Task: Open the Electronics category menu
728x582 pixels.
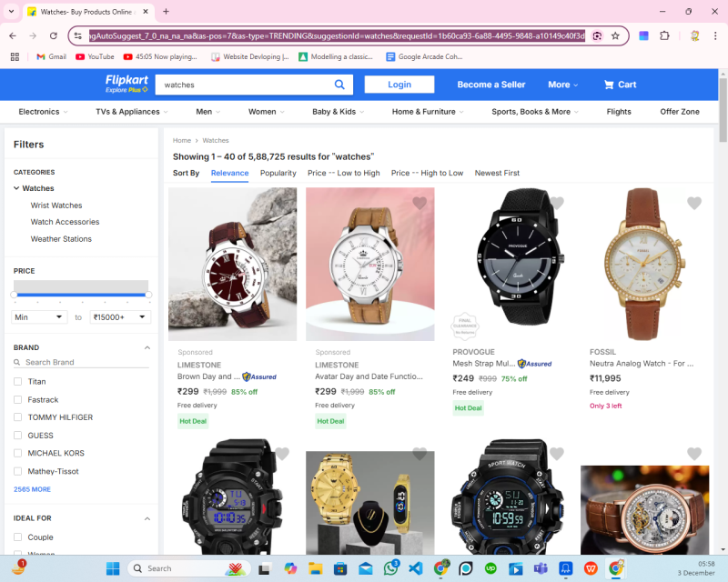Action: point(43,112)
